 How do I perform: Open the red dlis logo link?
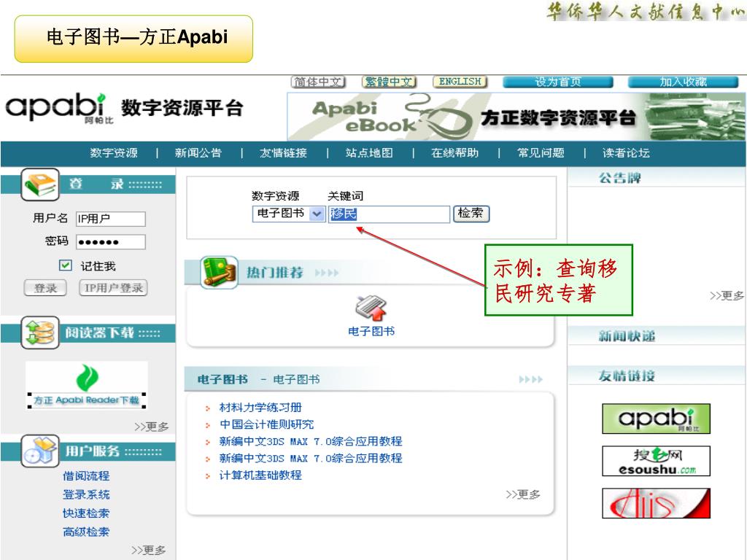tap(656, 503)
